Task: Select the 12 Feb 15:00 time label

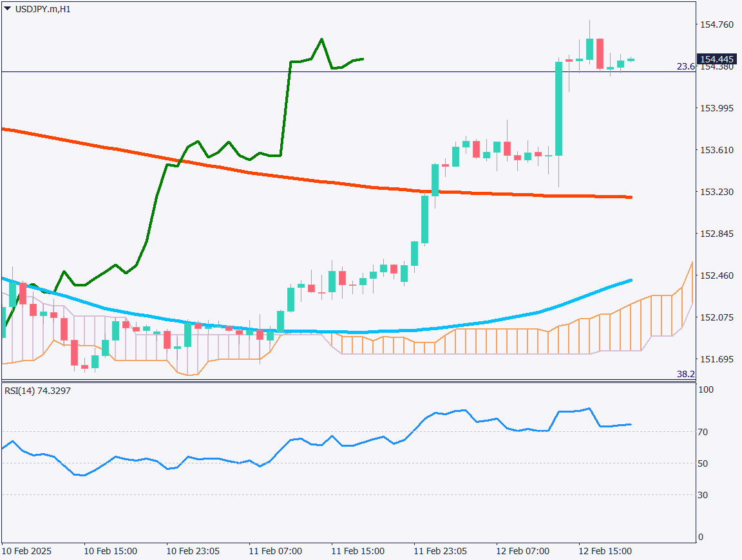Action: pos(605,552)
